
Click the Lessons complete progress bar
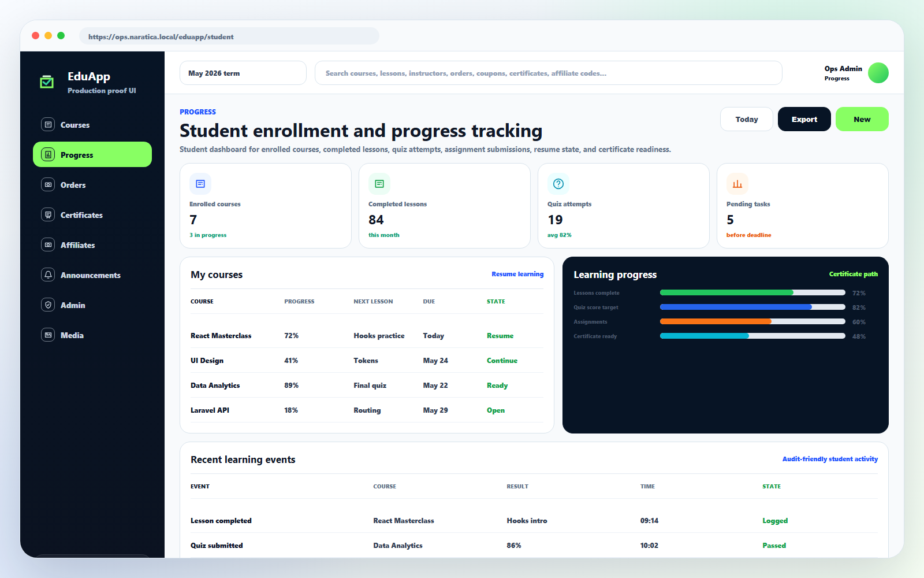pyautogui.click(x=752, y=292)
